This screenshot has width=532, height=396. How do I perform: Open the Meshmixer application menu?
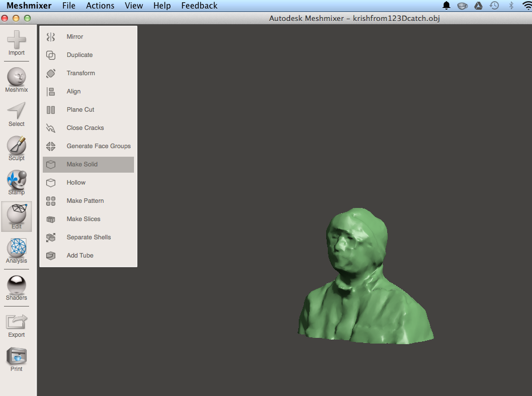[29, 6]
